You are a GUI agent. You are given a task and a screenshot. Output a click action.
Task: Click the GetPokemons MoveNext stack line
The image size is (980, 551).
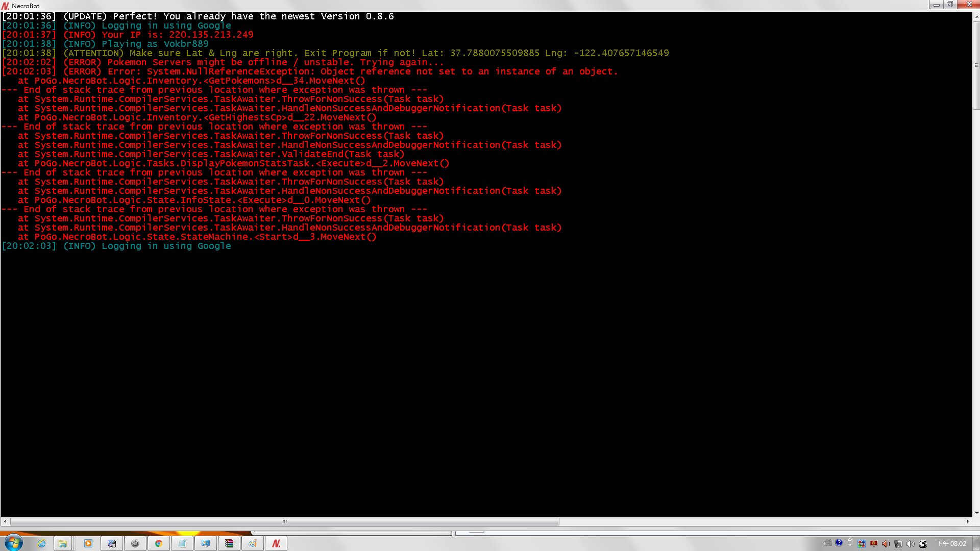tap(191, 81)
